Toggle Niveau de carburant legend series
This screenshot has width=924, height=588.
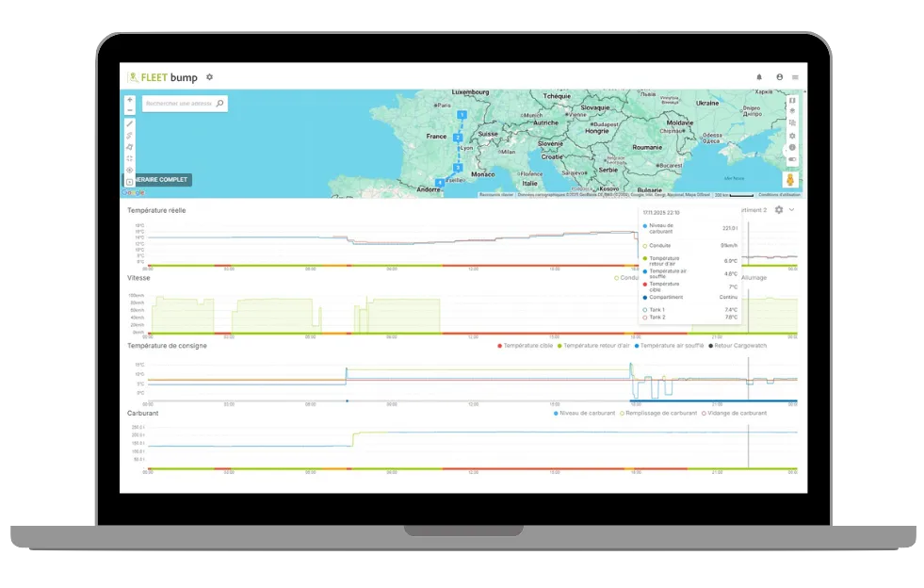point(584,414)
